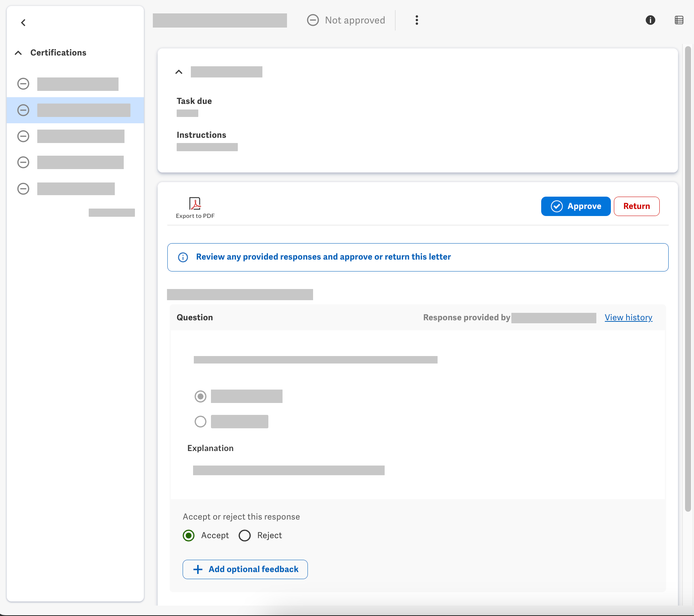
Task: Select the third certification item in the sidebar
Action: [81, 136]
